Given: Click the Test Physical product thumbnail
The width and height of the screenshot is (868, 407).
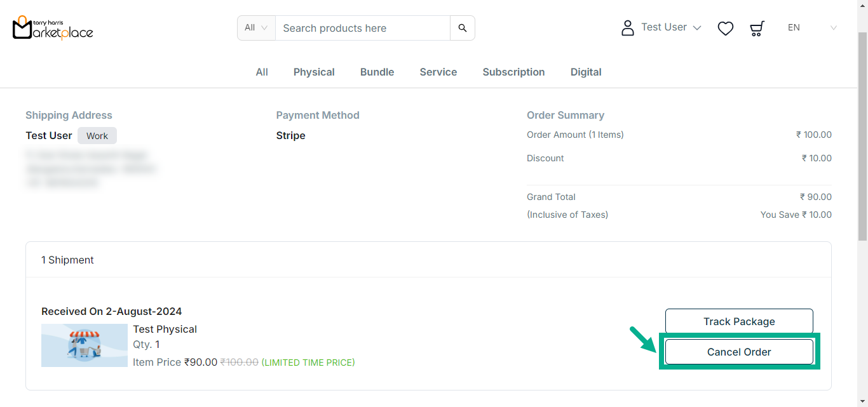Looking at the screenshot, I should point(85,345).
